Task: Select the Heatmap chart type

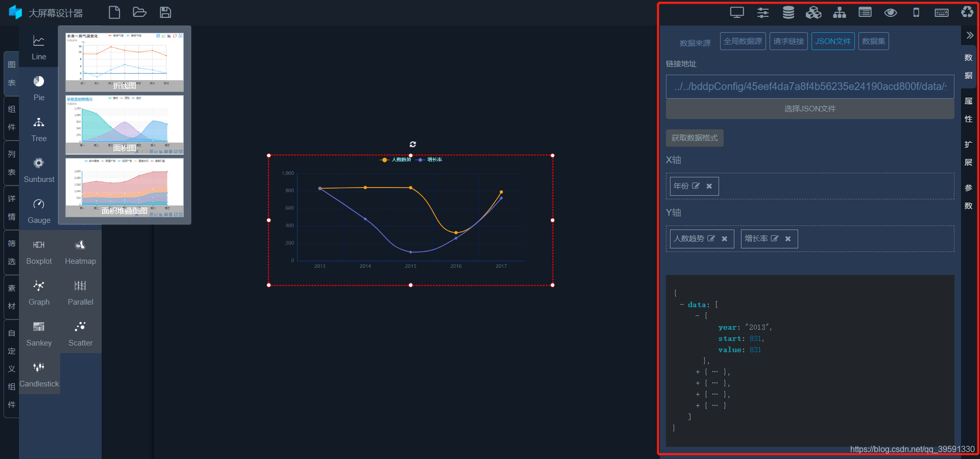Action: click(80, 252)
